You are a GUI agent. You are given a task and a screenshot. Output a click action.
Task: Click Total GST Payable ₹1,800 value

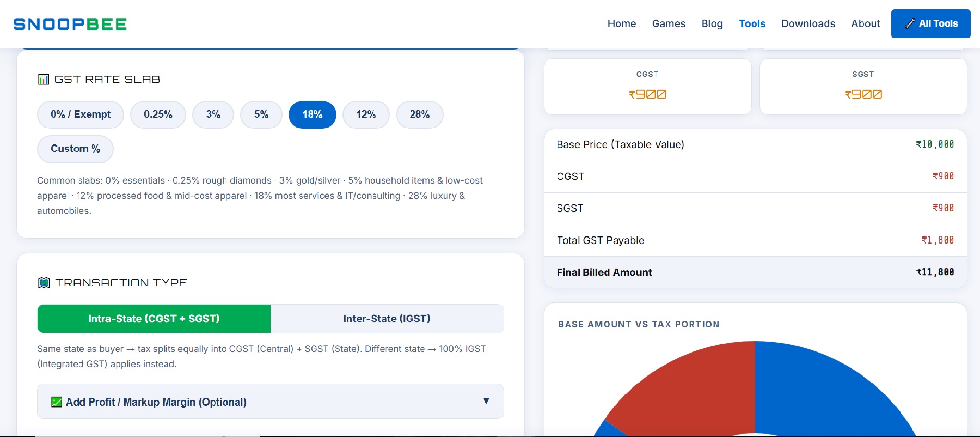(938, 240)
